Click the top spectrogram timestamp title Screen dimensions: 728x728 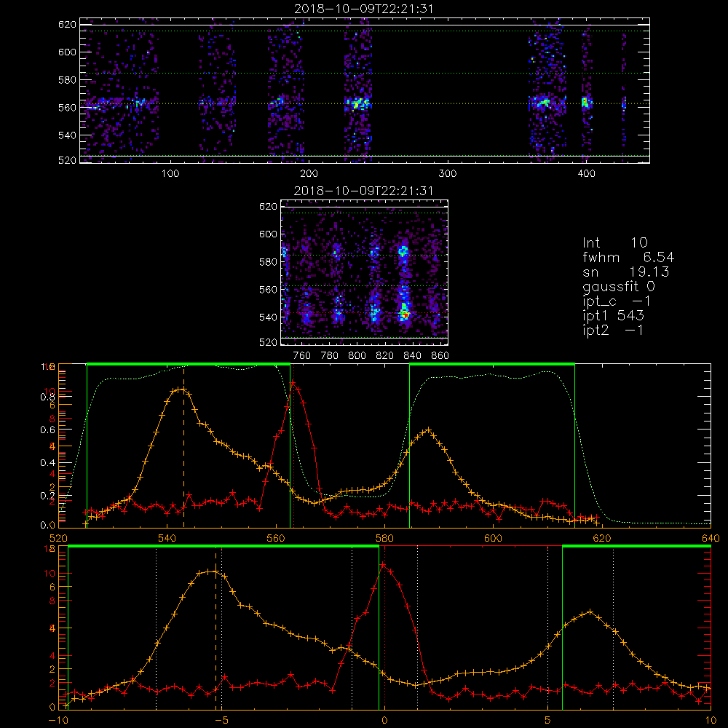click(363, 8)
